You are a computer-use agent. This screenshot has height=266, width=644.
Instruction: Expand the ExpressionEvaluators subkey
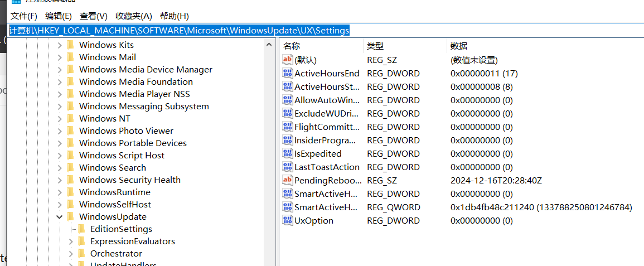coord(70,241)
